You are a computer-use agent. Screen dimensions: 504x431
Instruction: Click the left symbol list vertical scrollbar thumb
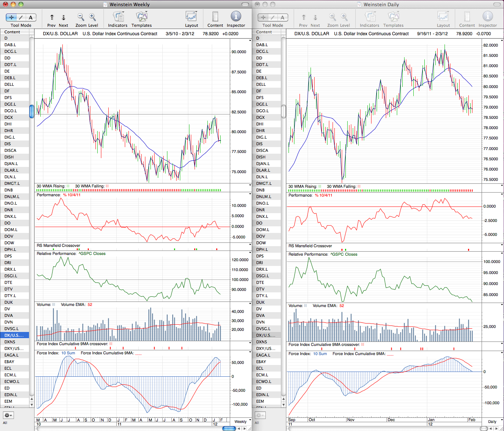click(x=32, y=112)
